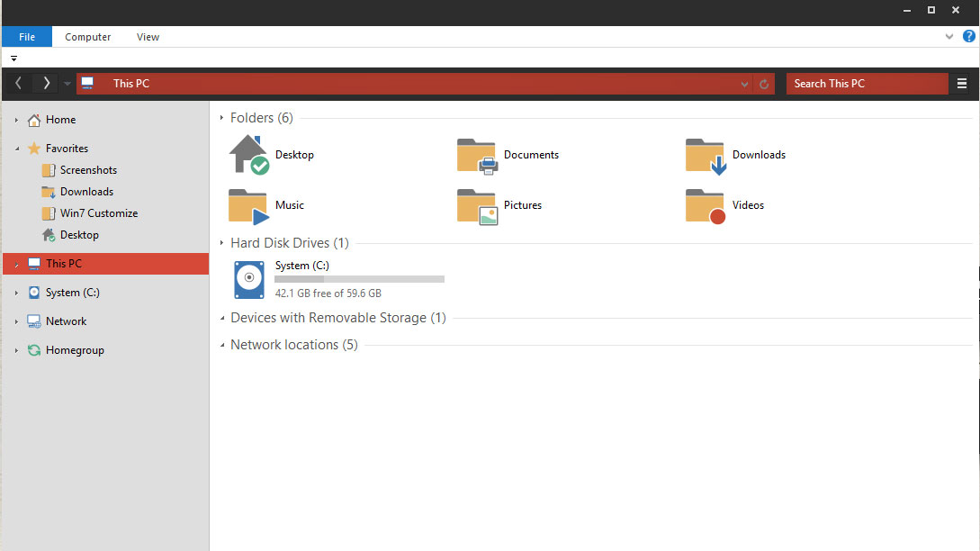Click inside the Search This PC field
Screen dimensions: 980x551
[868, 83]
